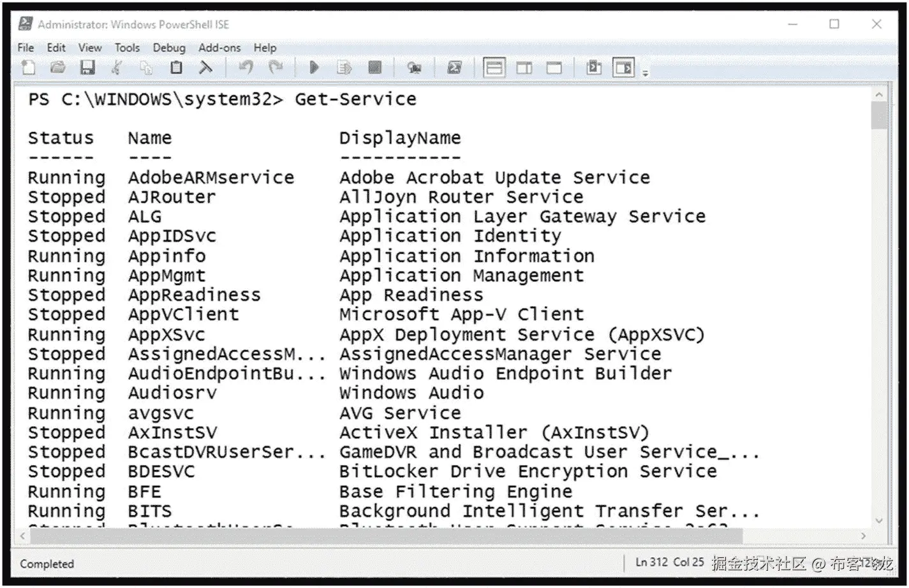Click the Status column header
This screenshot has width=909, height=588.
[x=61, y=138]
